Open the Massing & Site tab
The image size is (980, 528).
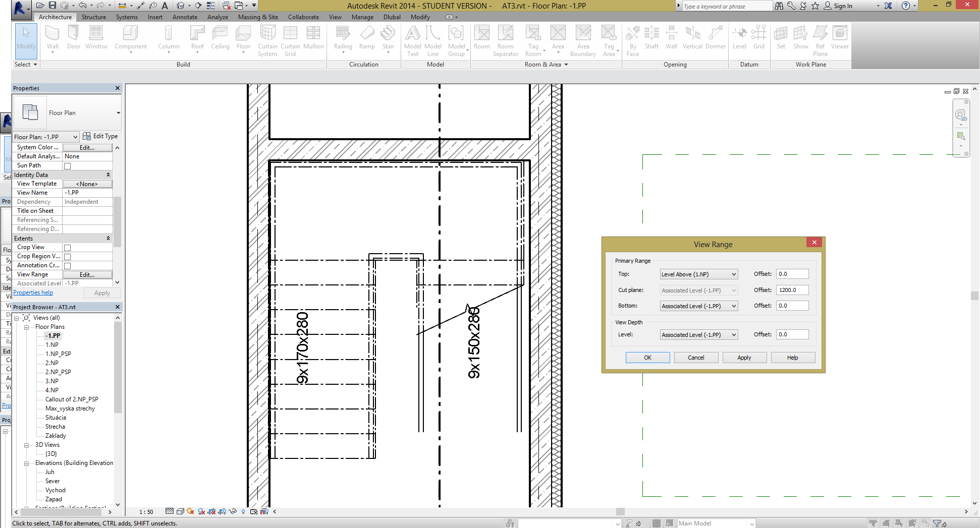pyautogui.click(x=258, y=17)
